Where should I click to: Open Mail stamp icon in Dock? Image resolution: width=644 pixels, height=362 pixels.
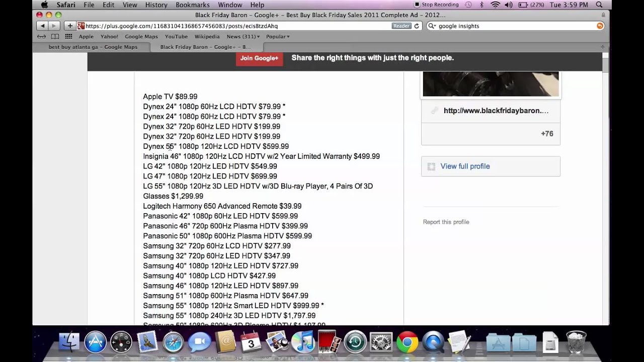[x=147, y=343]
